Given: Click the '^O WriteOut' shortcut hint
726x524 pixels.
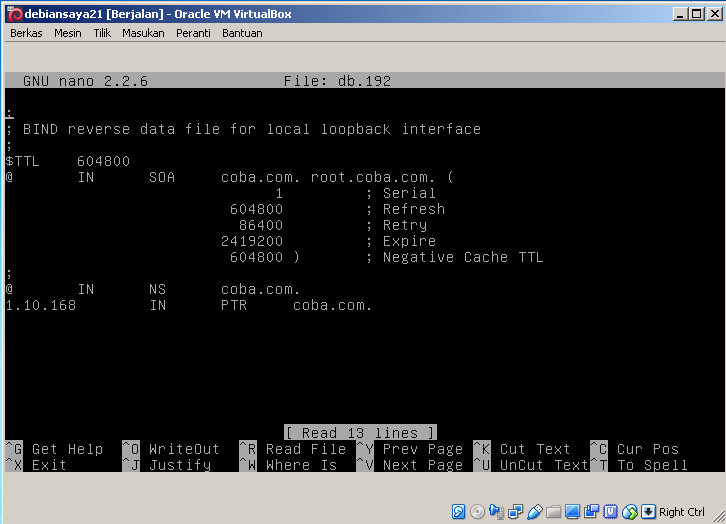Looking at the screenshot, I should click(x=171, y=449).
